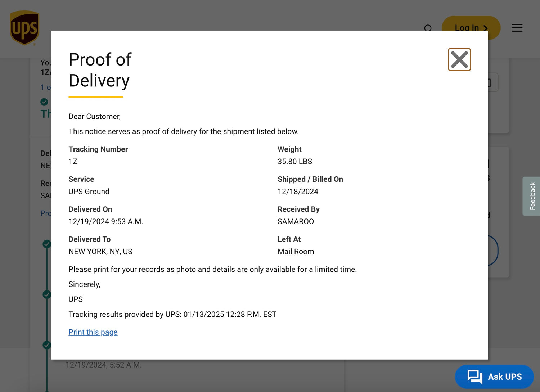Open search with the magnifier icon
This screenshot has height=392, width=540.
428,28
